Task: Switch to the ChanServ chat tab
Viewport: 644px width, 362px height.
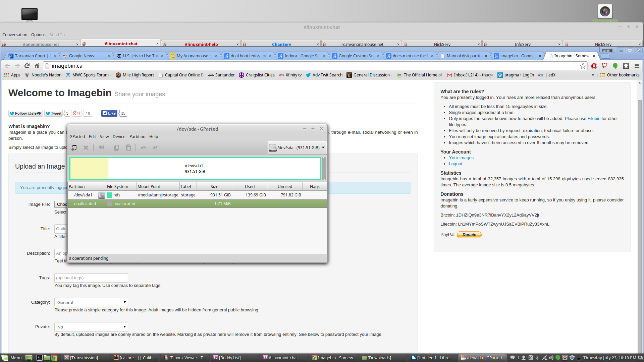Action: pyautogui.click(x=281, y=44)
